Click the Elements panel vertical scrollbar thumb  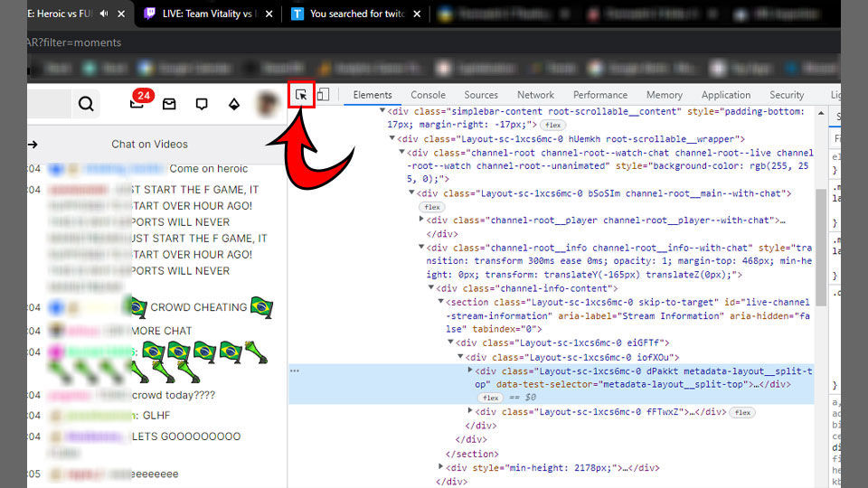(821, 248)
